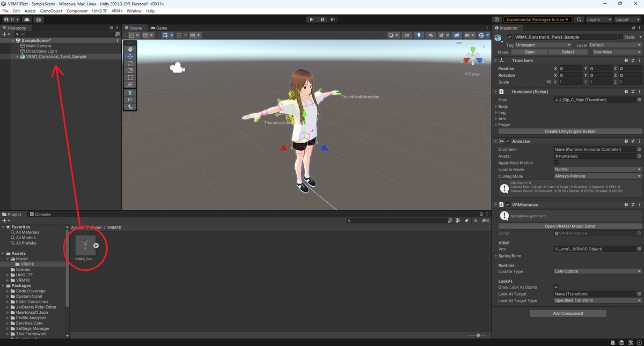Select the Rect transform tool
This screenshot has width=644, height=346.
[130, 77]
